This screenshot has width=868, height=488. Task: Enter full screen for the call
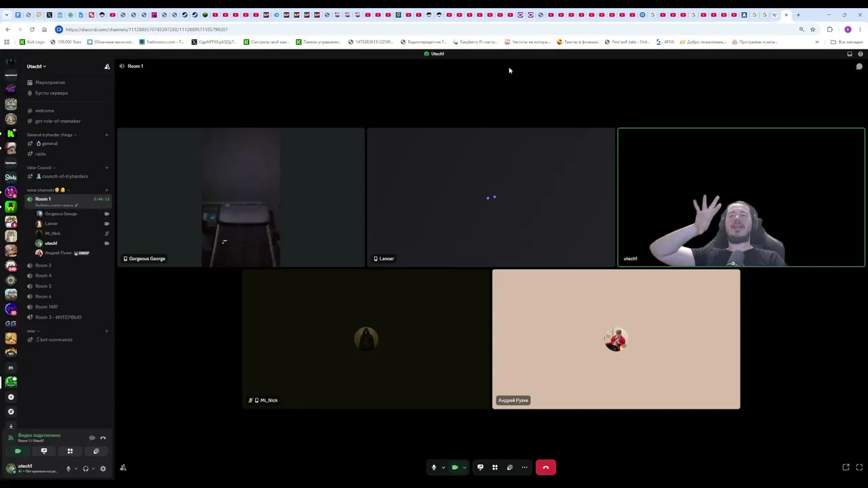click(x=859, y=467)
